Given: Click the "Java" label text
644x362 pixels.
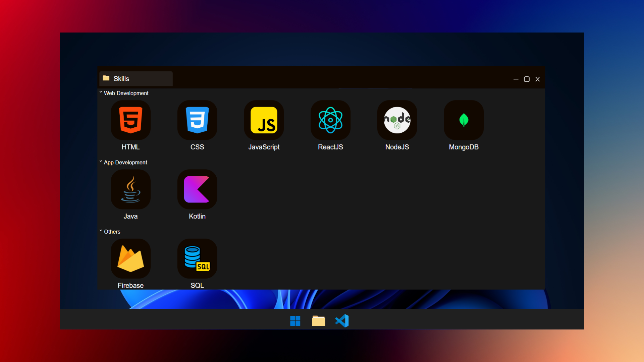Looking at the screenshot, I should [x=130, y=217].
